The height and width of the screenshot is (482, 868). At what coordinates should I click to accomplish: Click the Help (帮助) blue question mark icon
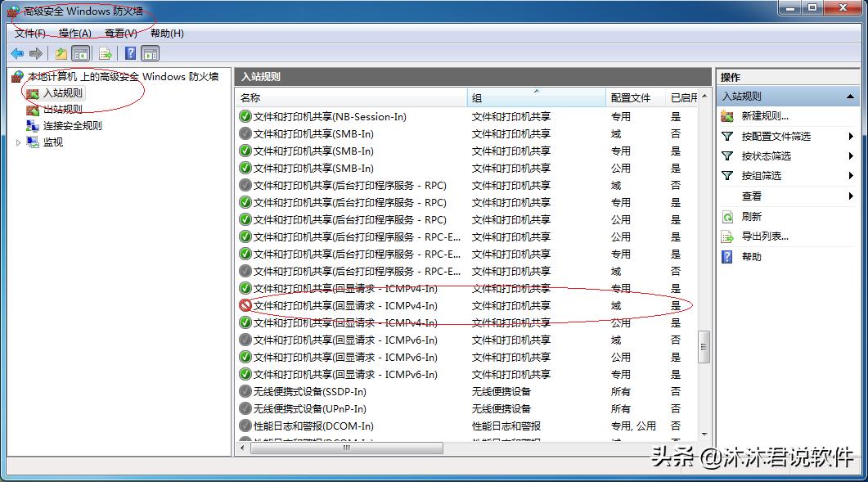pyautogui.click(x=726, y=255)
